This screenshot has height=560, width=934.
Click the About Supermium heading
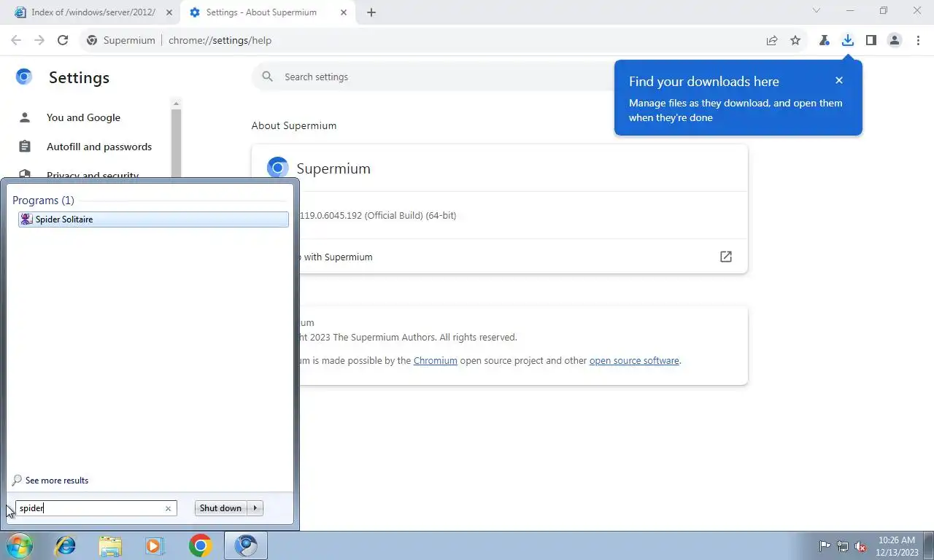(x=294, y=125)
